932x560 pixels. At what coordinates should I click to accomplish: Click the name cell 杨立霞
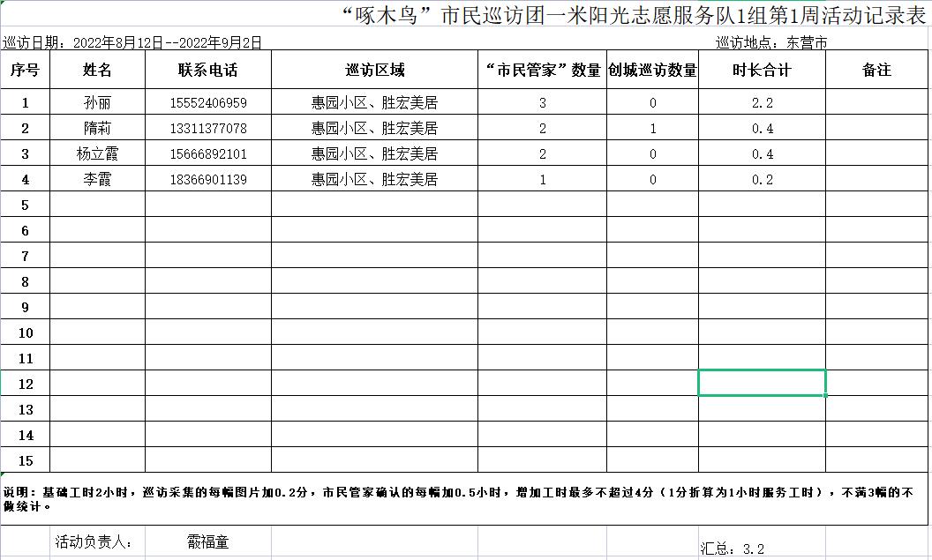[97, 153]
